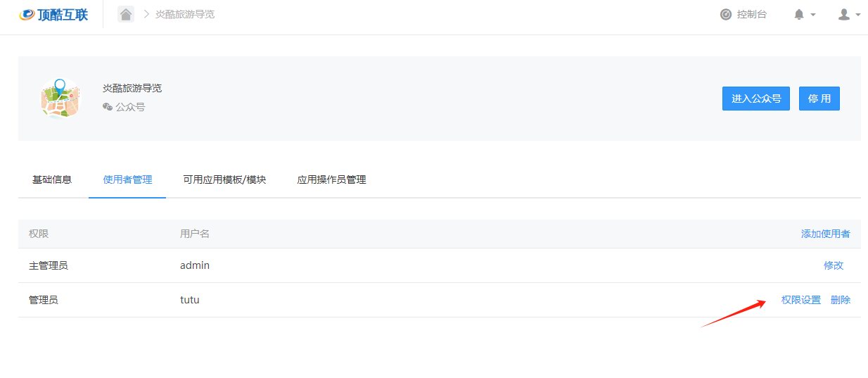Click the username tutu cell
868x378 pixels.
[190, 300]
